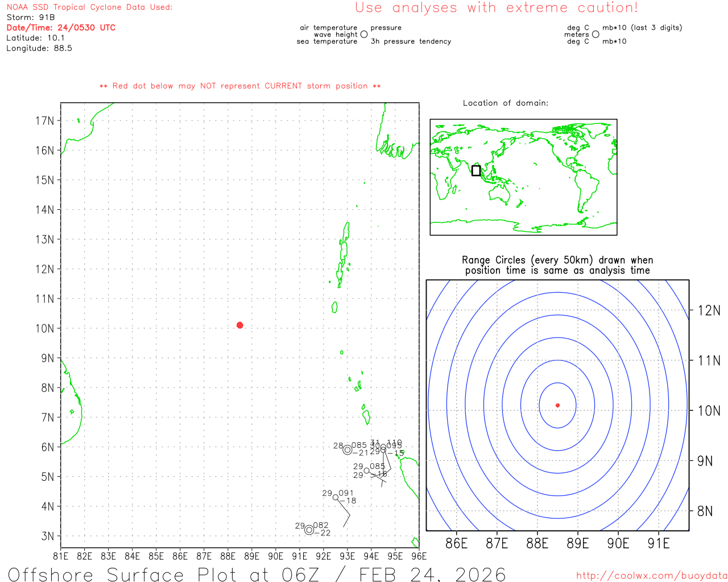Click the '83E' longitude label
728x582 pixels.
coord(109,556)
